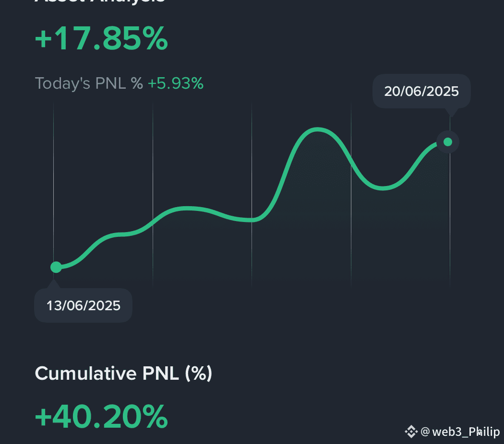Screen dimensions: 504x444
Task: Click the shaded area beneath the curve peak
Action: (x=318, y=193)
